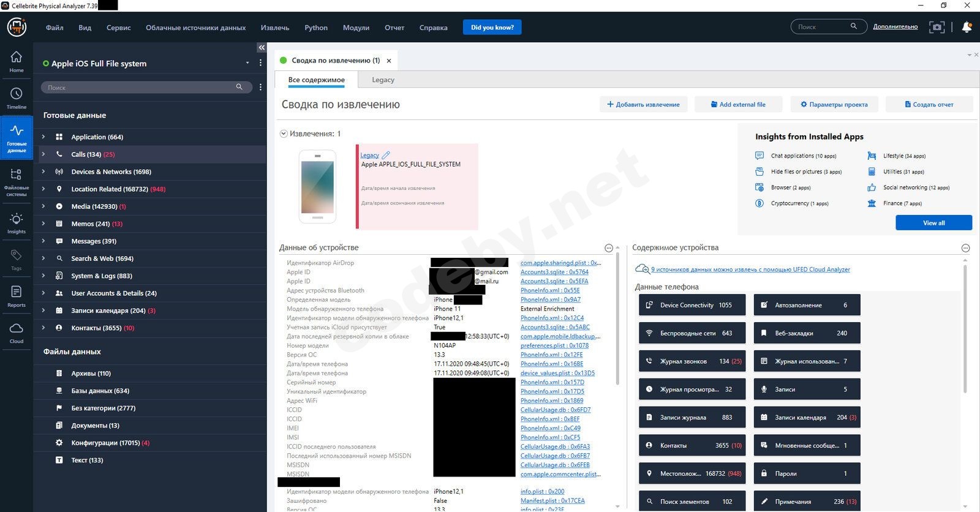Open the notifications bell
Viewport: 980px width, 512px height.
tap(967, 27)
